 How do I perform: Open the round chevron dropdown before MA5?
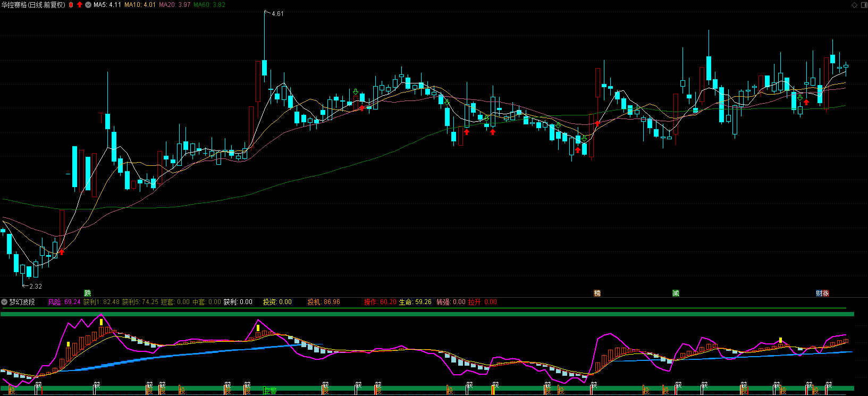click(x=88, y=5)
